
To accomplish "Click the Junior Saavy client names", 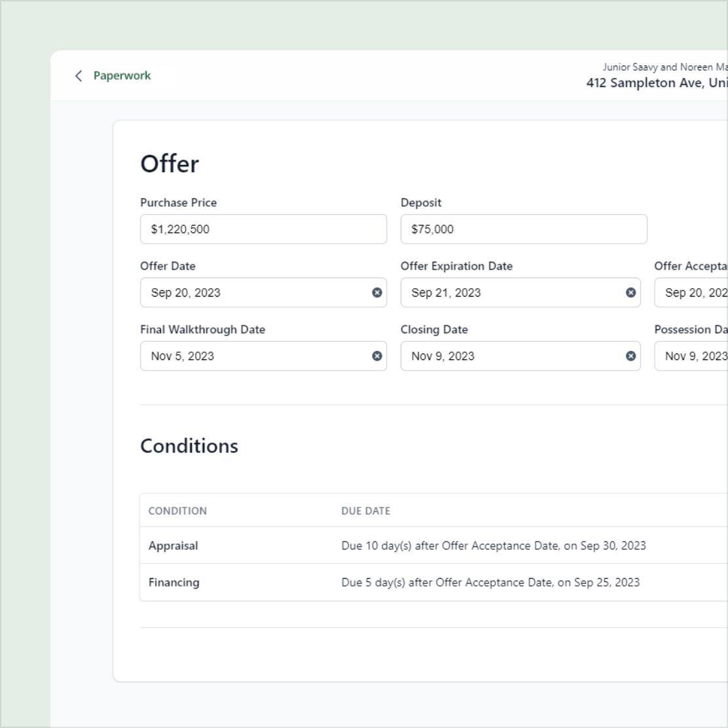I will (x=665, y=67).
